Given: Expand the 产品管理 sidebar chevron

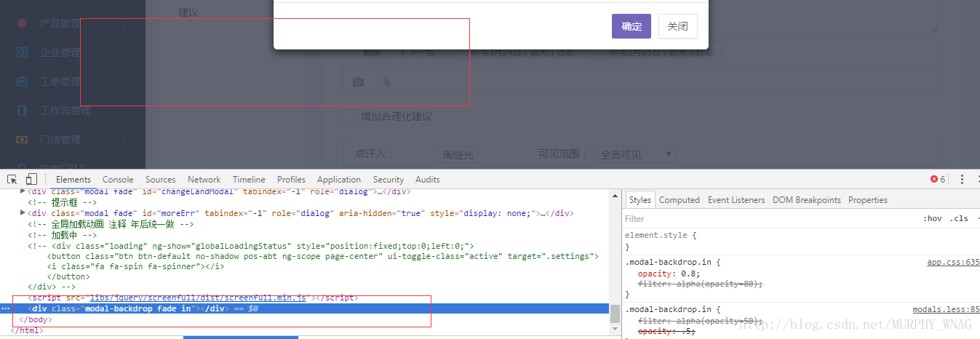Looking at the screenshot, I should click(124, 23).
